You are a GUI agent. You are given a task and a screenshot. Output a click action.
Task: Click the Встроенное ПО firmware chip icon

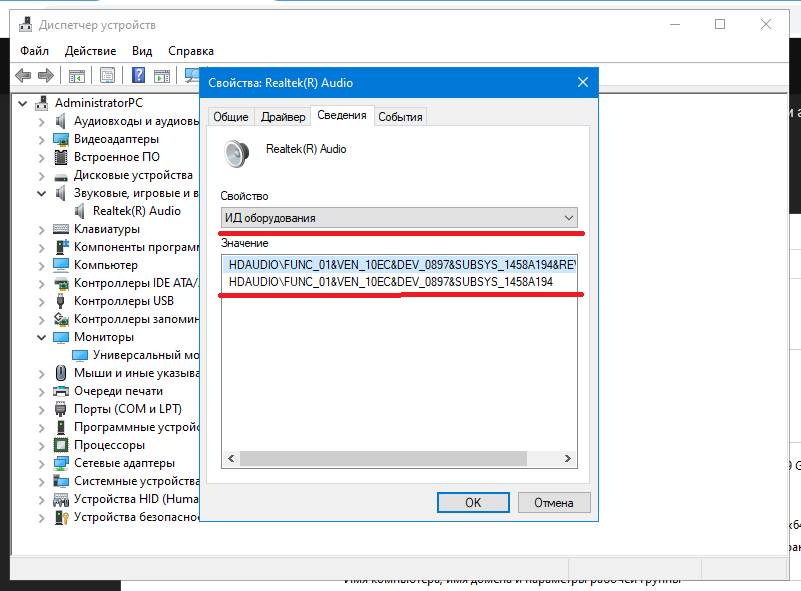click(x=61, y=157)
